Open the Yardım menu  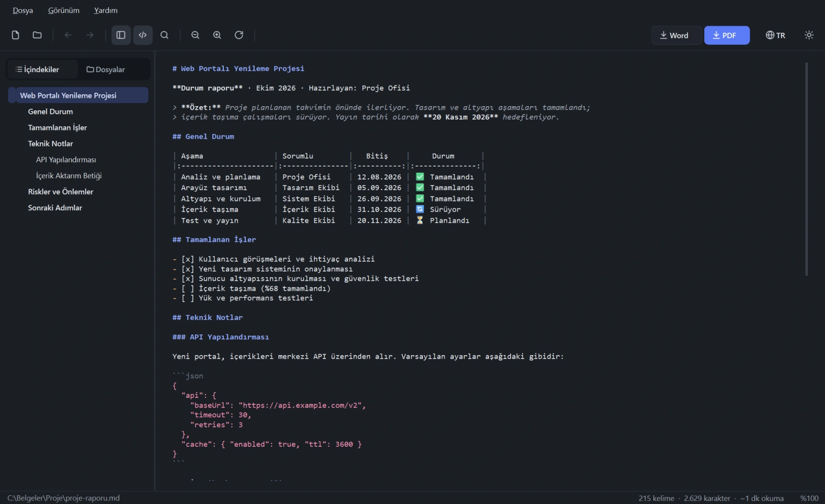point(106,10)
